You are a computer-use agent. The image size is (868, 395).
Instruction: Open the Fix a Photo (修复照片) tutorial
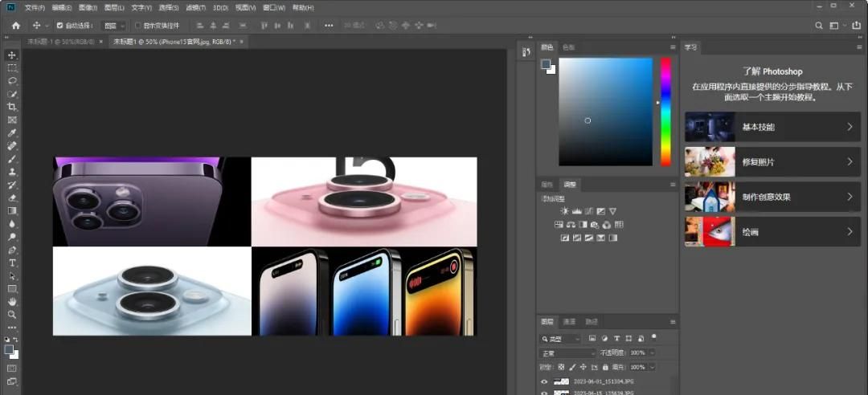773,161
